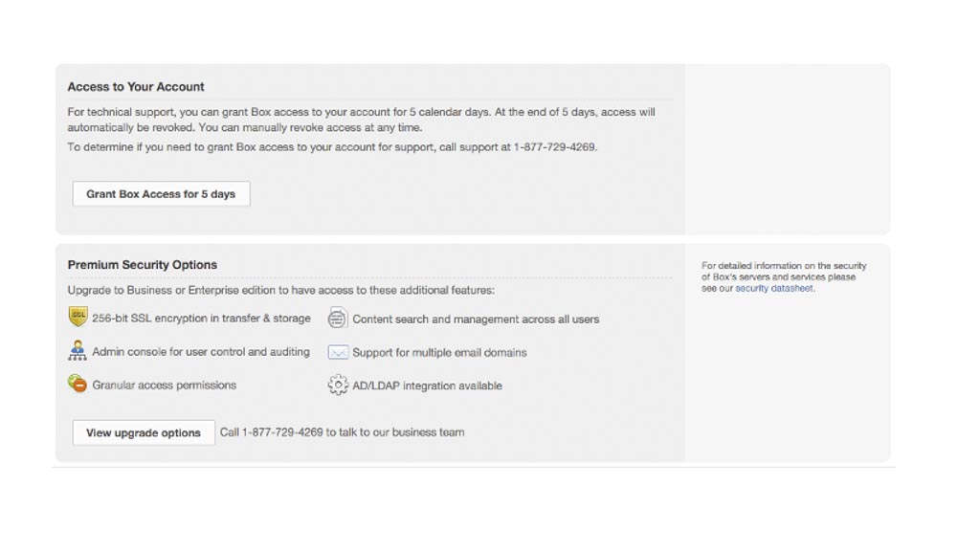Click Support for multiple email domains label
The width and height of the screenshot is (980, 551).
(x=439, y=353)
